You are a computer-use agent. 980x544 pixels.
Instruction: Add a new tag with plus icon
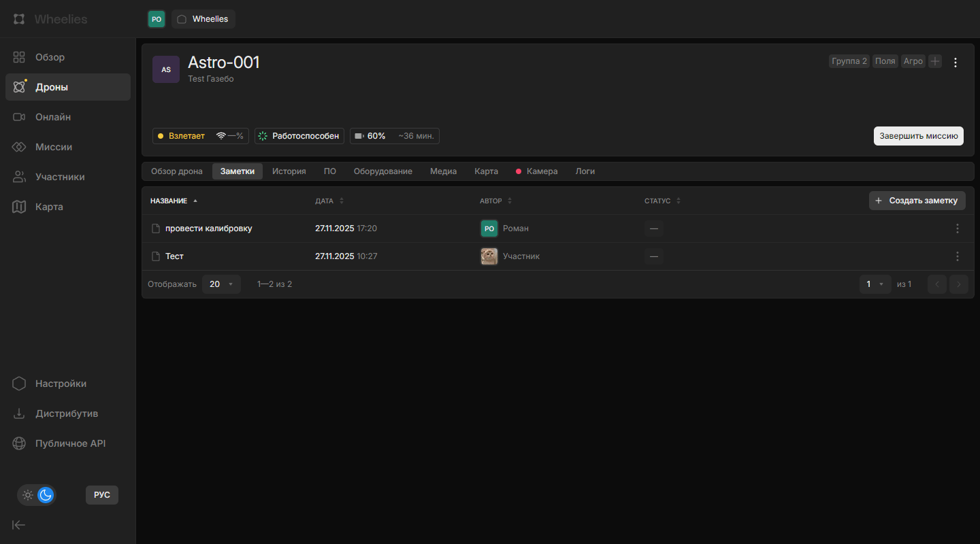coord(935,61)
